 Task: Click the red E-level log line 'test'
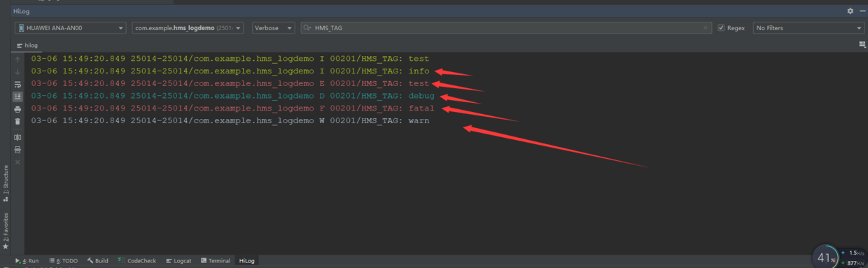(x=230, y=84)
